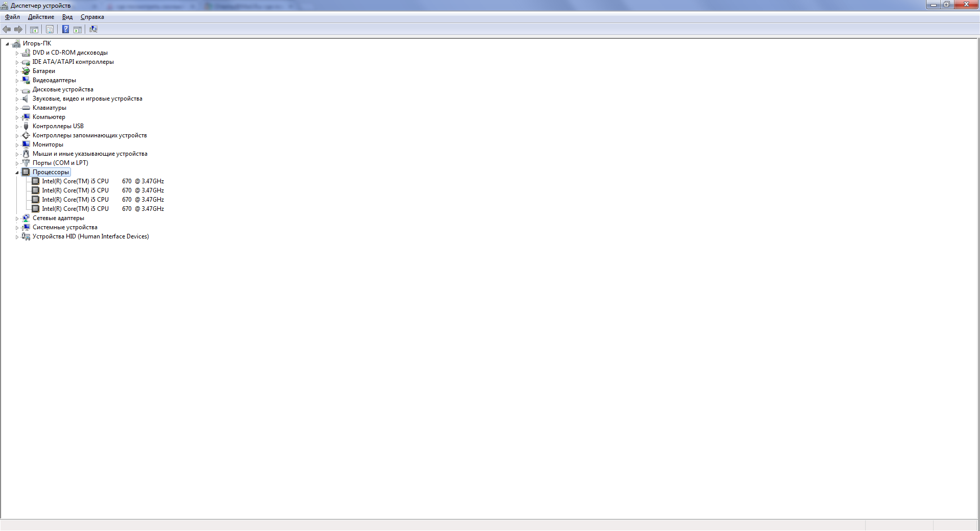Screen dimensions: 980x531
Task: Toggle the action pane toolbar icon
Action: click(x=78, y=29)
